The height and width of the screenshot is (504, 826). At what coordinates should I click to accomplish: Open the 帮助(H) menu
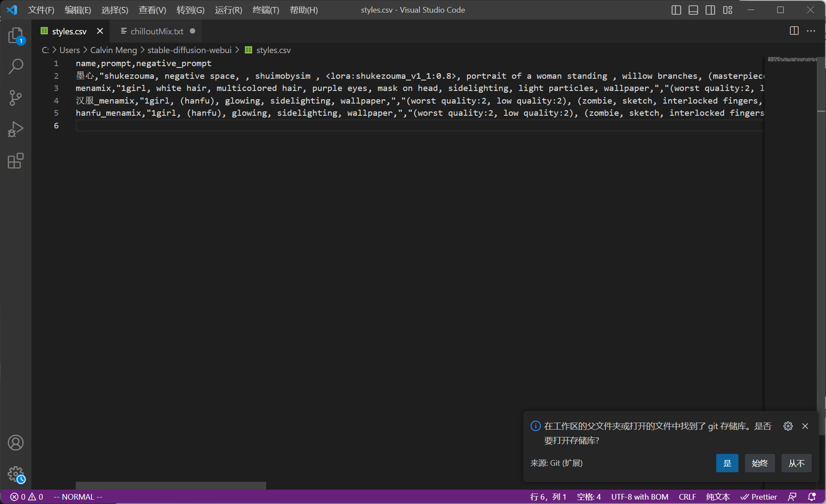click(x=304, y=10)
